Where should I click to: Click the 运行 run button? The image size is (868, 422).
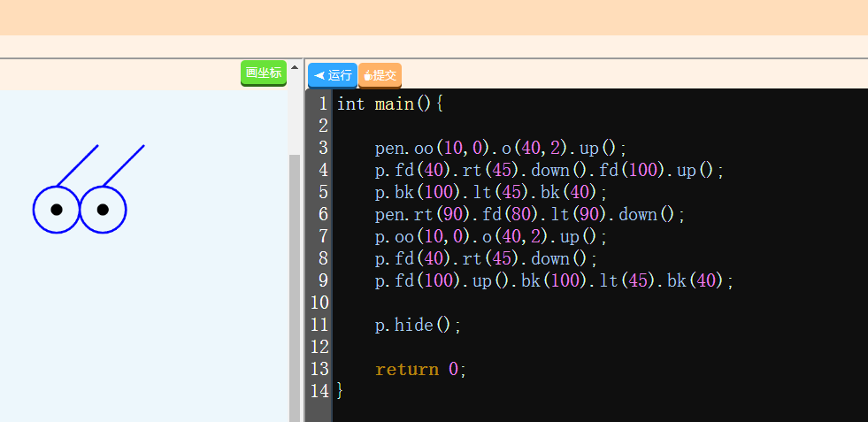[x=333, y=75]
